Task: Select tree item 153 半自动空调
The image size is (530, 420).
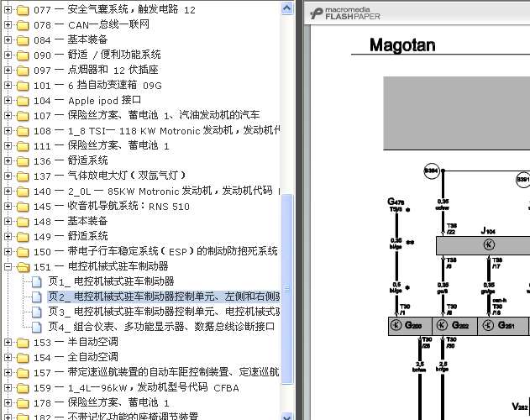Action: (x=76, y=342)
